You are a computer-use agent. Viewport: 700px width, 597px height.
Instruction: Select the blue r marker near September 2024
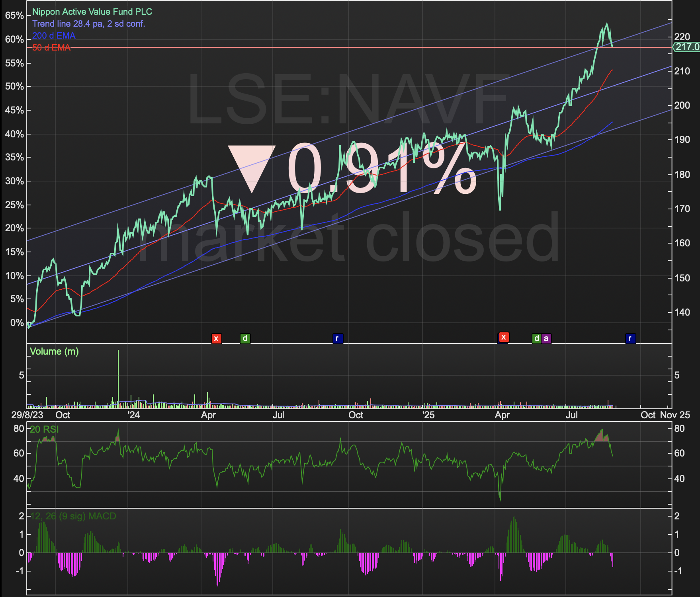338,339
